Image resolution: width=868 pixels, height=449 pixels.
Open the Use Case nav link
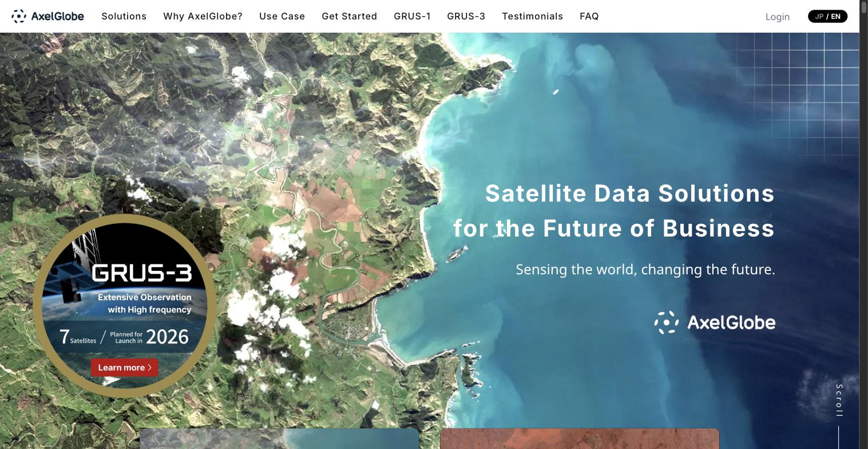click(282, 16)
